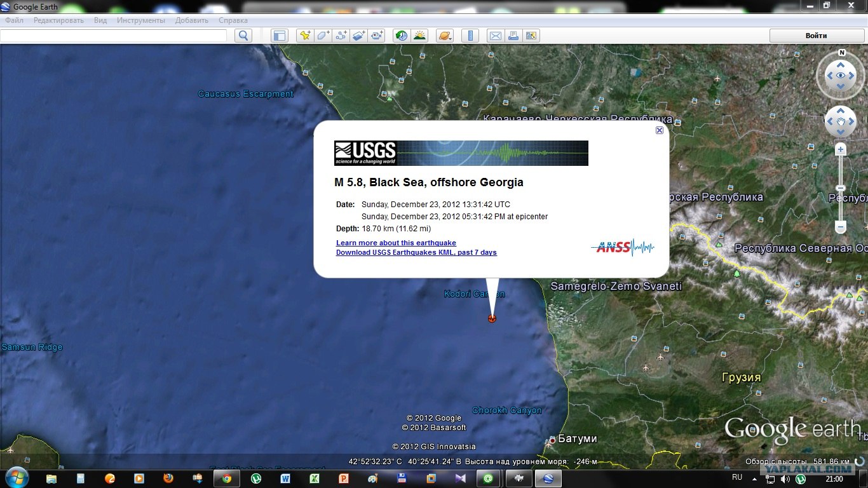The height and width of the screenshot is (488, 868).
Task: Open Firefox from the taskbar
Action: point(168,478)
